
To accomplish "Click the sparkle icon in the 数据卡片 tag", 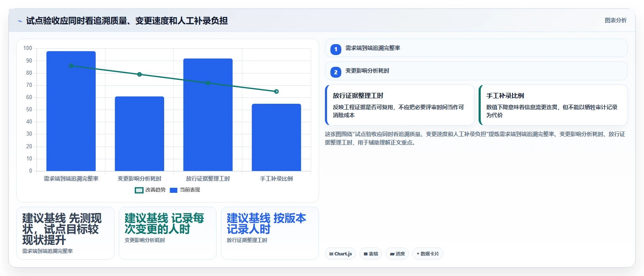I will click(418, 254).
